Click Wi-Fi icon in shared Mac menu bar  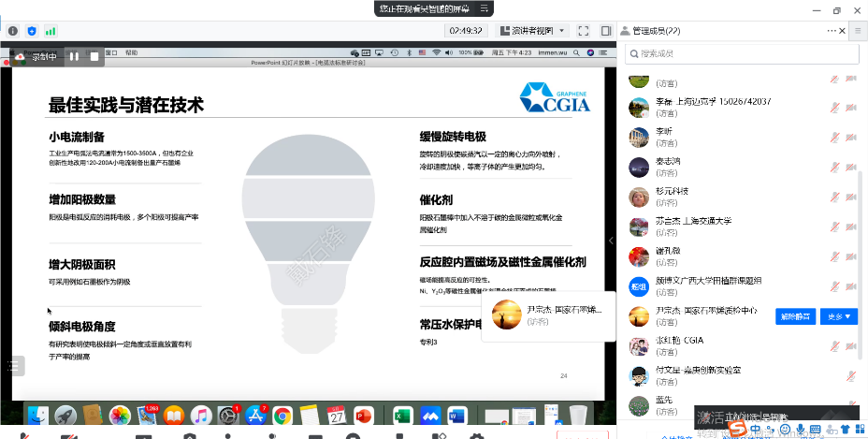point(436,52)
